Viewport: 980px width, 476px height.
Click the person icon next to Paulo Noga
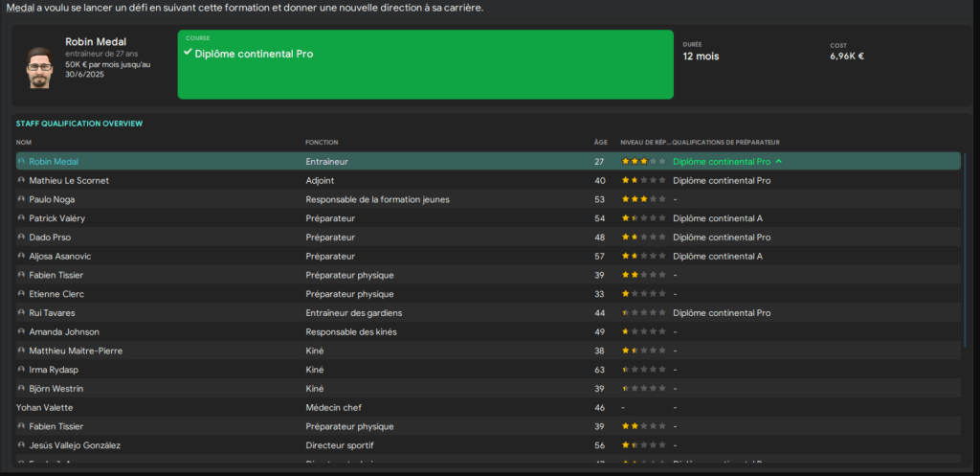[21, 199]
